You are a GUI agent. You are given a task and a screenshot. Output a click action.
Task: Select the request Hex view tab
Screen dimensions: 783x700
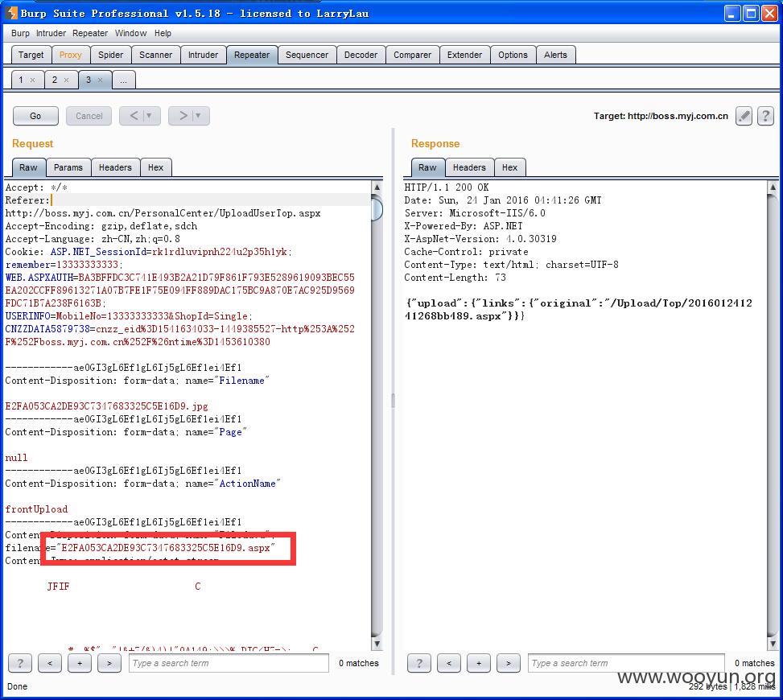(156, 168)
